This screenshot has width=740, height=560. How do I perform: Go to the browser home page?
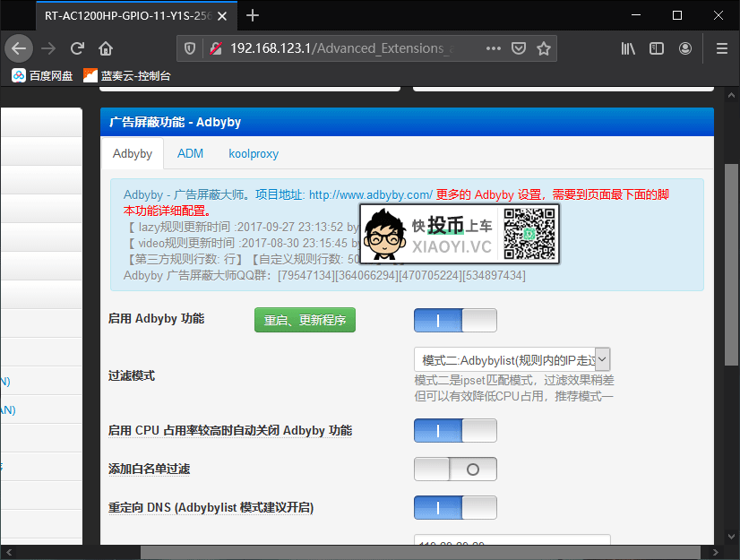click(104, 48)
